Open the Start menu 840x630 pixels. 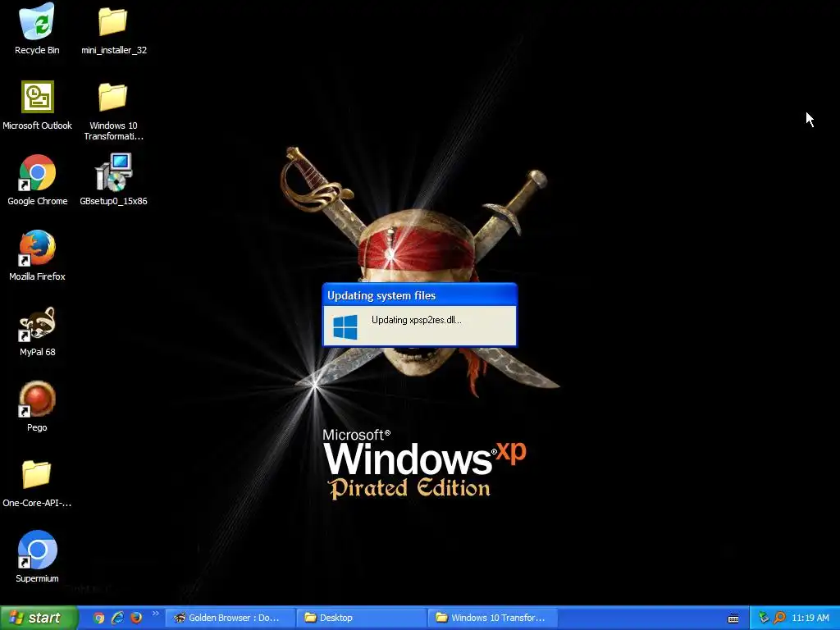tap(39, 618)
